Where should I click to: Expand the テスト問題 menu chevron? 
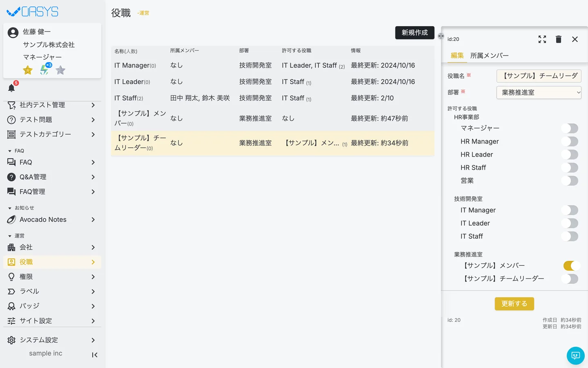(x=93, y=120)
